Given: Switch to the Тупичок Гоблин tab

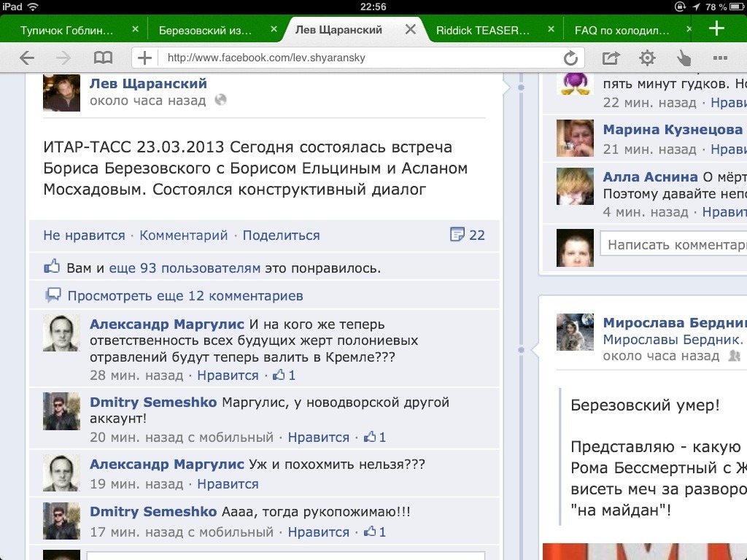Looking at the screenshot, I should [x=66, y=31].
